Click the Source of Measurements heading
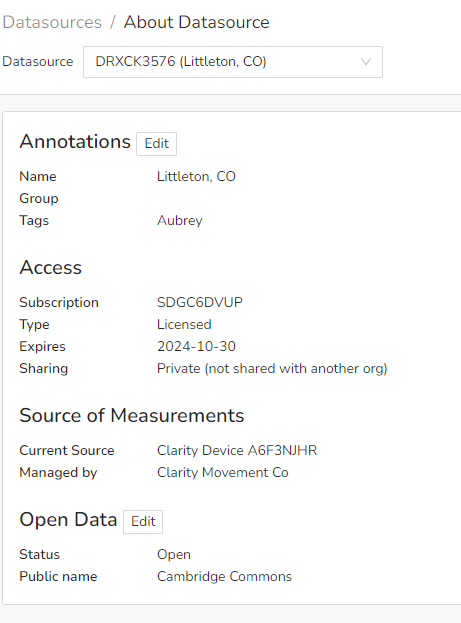Image resolution: width=461 pixels, height=623 pixels. pos(132,416)
